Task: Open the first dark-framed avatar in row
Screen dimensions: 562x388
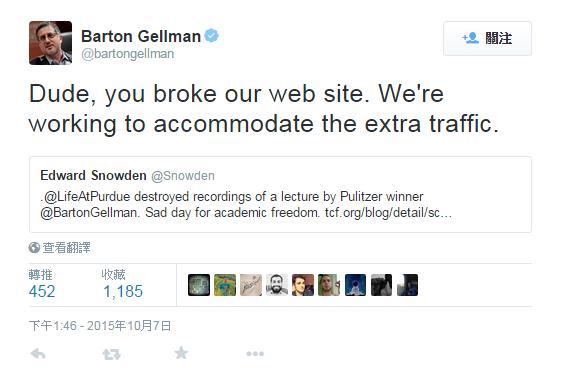Action: click(x=199, y=285)
